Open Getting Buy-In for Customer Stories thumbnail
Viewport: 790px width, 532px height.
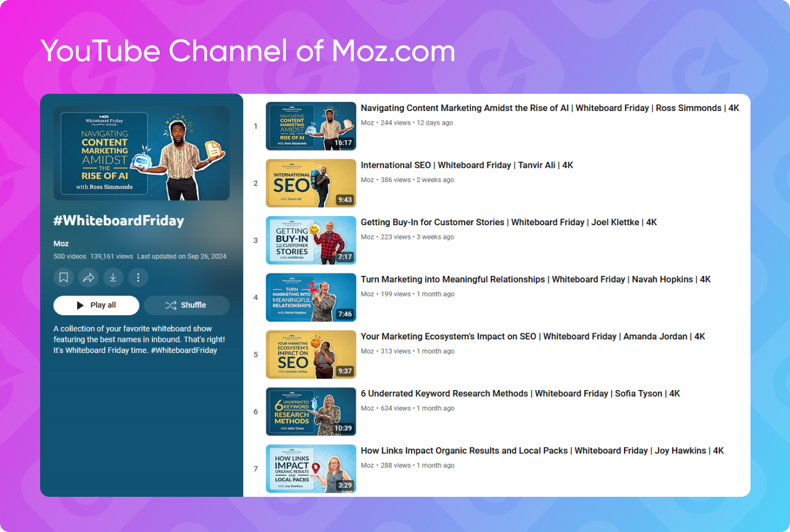click(311, 240)
